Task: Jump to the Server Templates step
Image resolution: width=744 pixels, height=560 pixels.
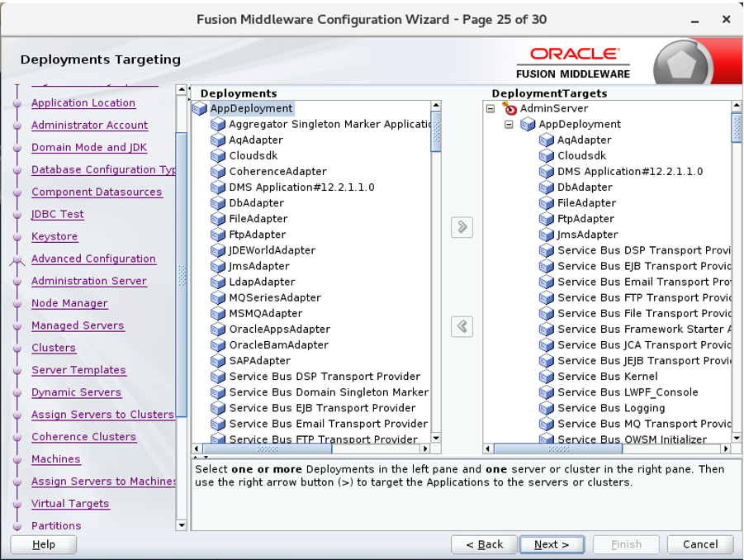Action: 78,370
